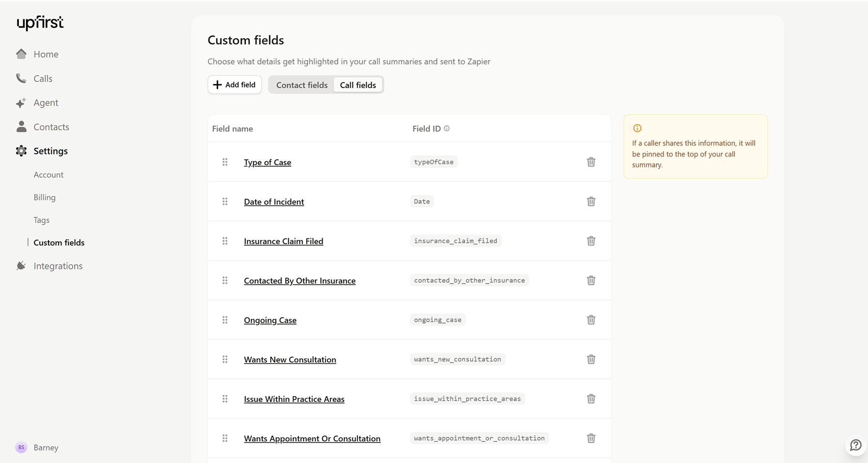Open Contacted By Other Insurance field
This screenshot has height=463, width=868.
click(x=300, y=281)
